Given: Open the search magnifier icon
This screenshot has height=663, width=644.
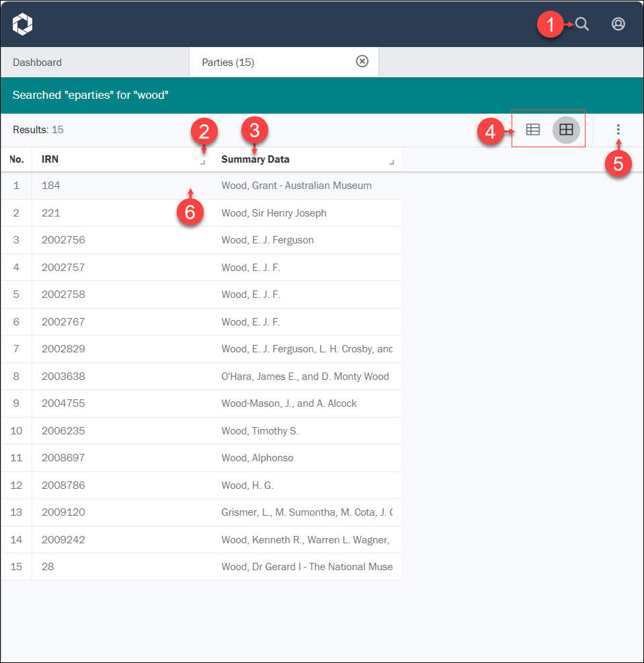Looking at the screenshot, I should coord(582,24).
